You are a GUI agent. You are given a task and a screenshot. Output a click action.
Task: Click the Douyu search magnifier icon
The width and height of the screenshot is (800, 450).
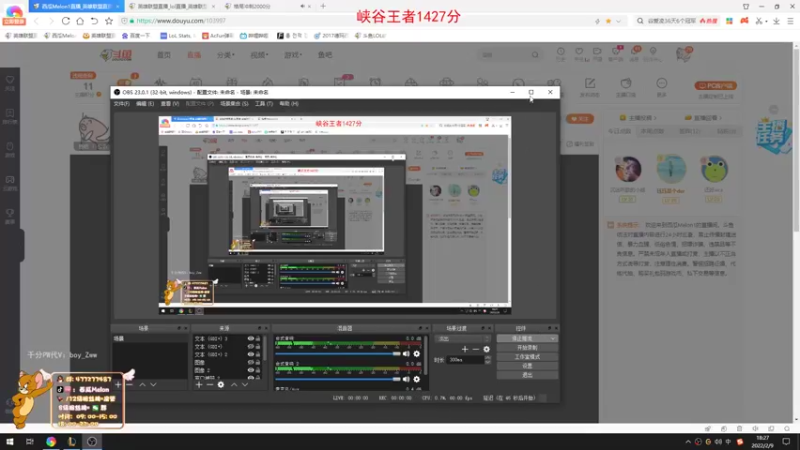535,55
